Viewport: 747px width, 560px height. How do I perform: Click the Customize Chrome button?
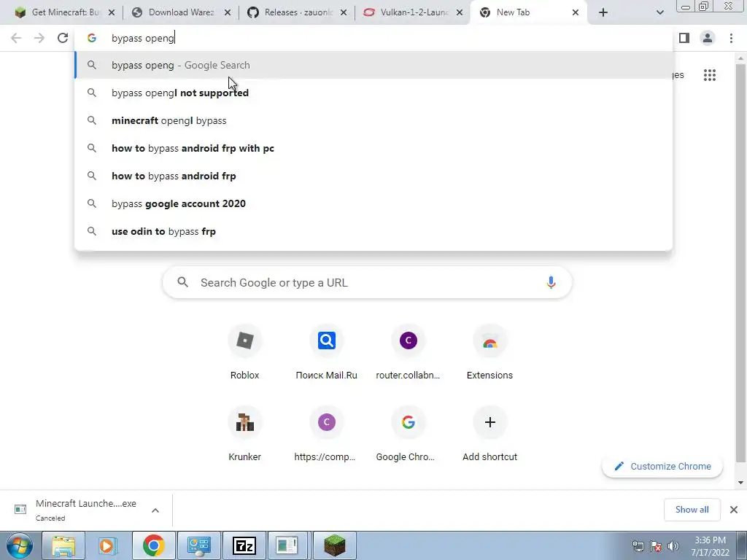coord(662,466)
